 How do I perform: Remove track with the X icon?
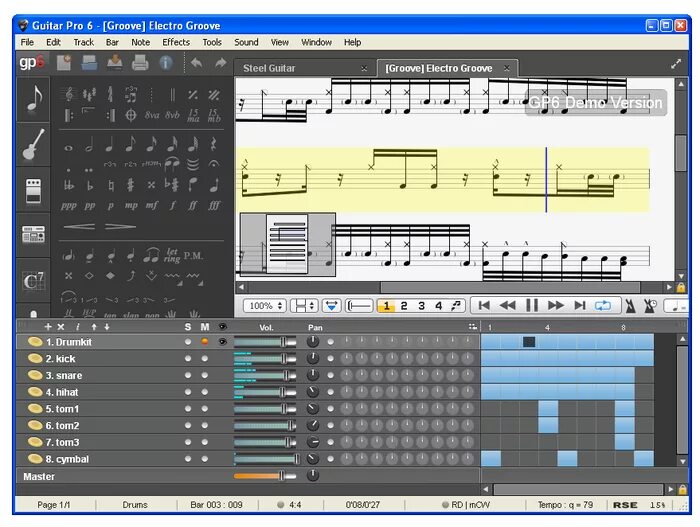(61, 327)
